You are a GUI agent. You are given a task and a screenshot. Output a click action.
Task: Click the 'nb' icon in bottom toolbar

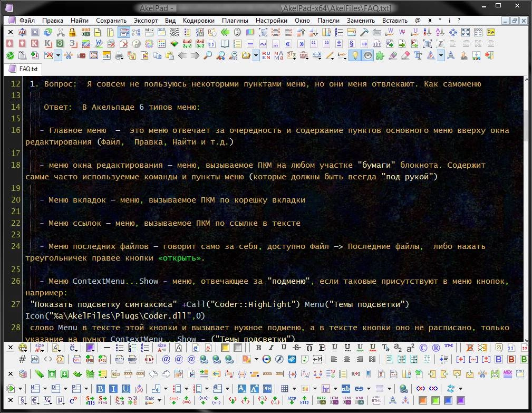click(x=345, y=389)
